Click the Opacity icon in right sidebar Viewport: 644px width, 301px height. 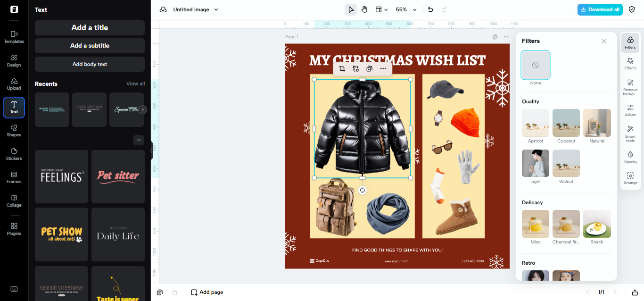[x=630, y=157]
